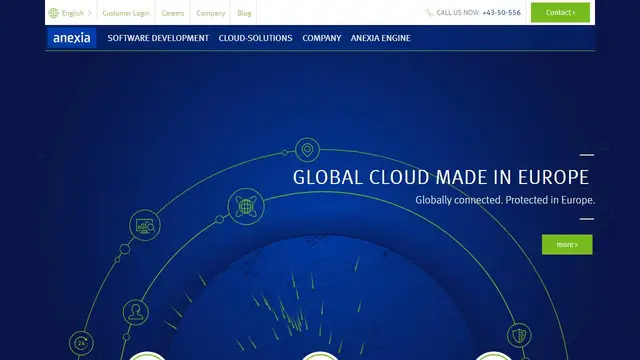The image size is (640, 360).
Task: Click the 24-hour support icon
Action: coord(81,343)
